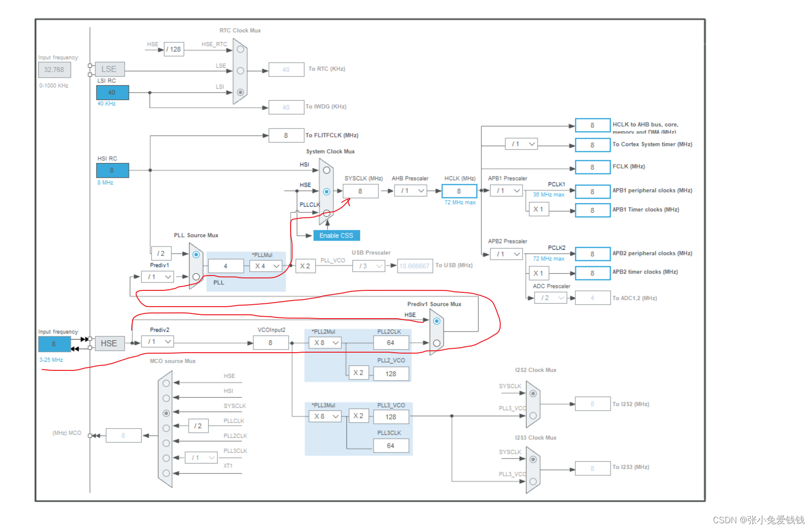Select LSE input in RTC Clock Mux
This screenshot has width=812, height=529.
[x=240, y=71]
